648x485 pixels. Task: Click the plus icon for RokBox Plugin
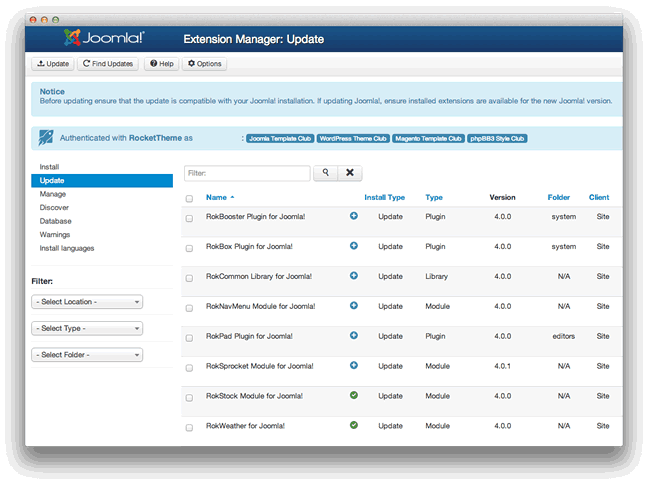(x=354, y=245)
